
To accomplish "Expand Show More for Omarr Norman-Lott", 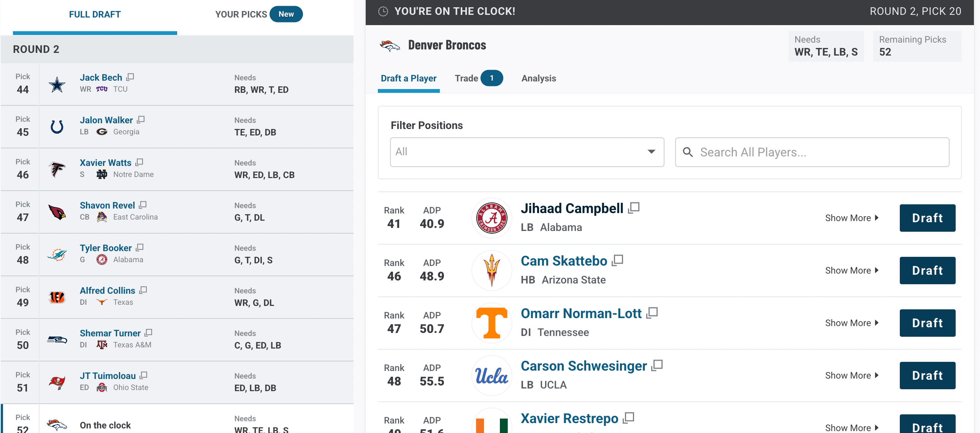I will pyautogui.click(x=852, y=323).
